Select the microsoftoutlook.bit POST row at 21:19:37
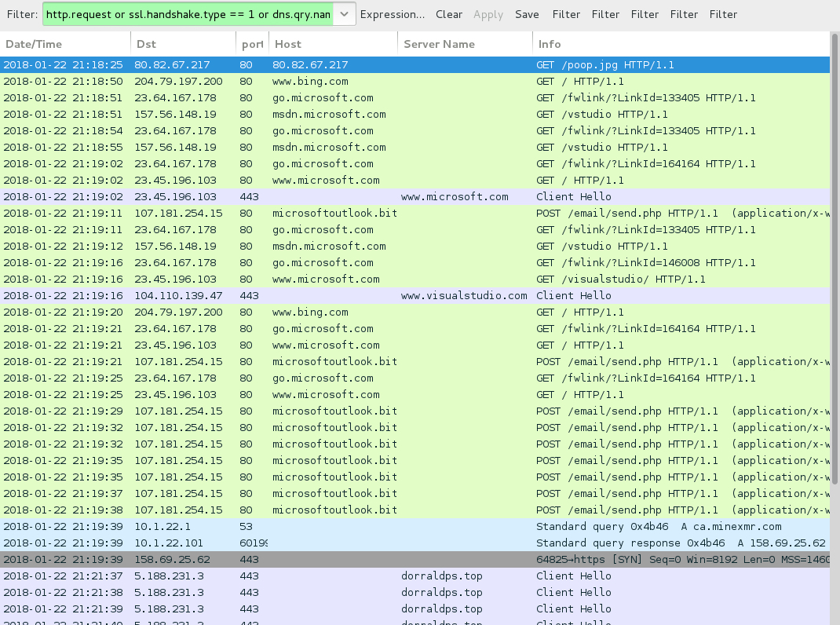Viewport: 840px width, 625px height. (x=415, y=494)
